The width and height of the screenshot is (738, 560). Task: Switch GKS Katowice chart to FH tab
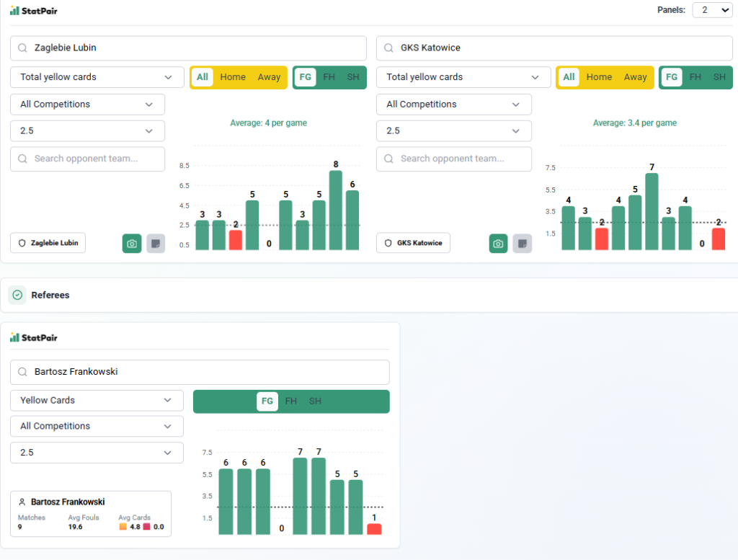pos(695,77)
